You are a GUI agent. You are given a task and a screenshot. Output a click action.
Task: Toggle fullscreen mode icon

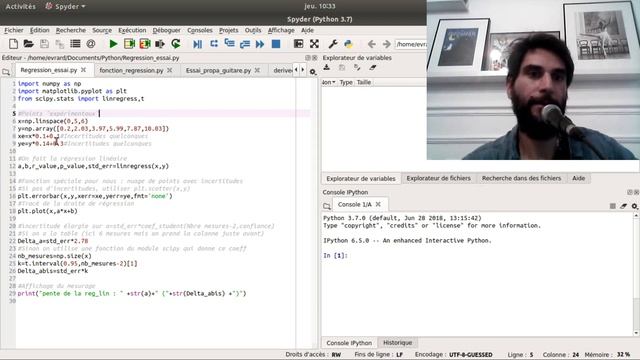click(314, 44)
